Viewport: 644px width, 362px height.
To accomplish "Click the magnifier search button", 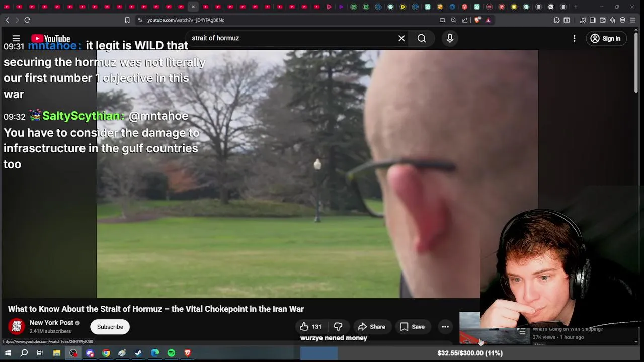I will [x=422, y=38].
